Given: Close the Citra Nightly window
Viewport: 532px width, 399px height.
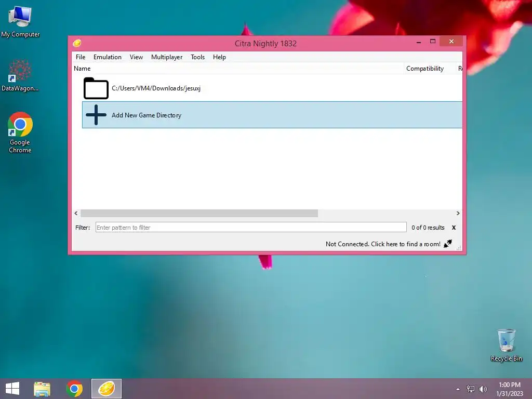Looking at the screenshot, I should tap(451, 42).
